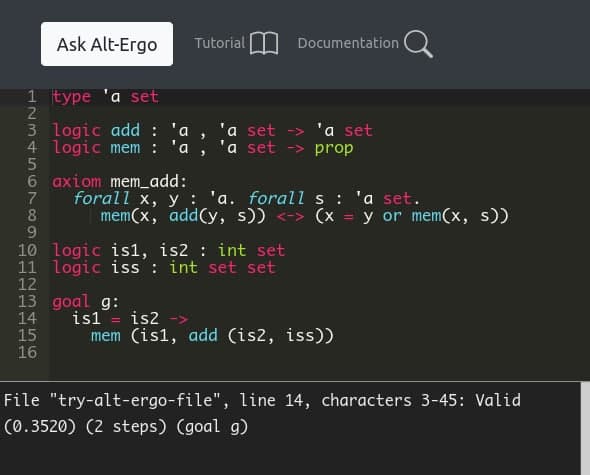Click the prop type on line 4

tap(334, 148)
